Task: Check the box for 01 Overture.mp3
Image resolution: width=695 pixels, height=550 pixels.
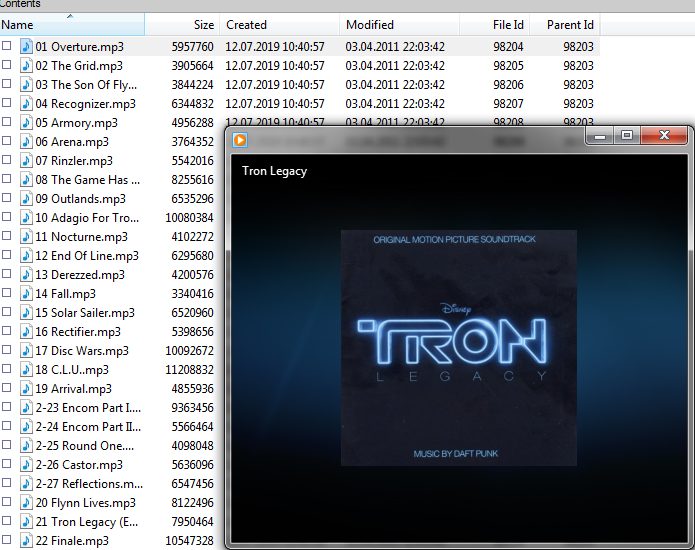Action: 6,46
